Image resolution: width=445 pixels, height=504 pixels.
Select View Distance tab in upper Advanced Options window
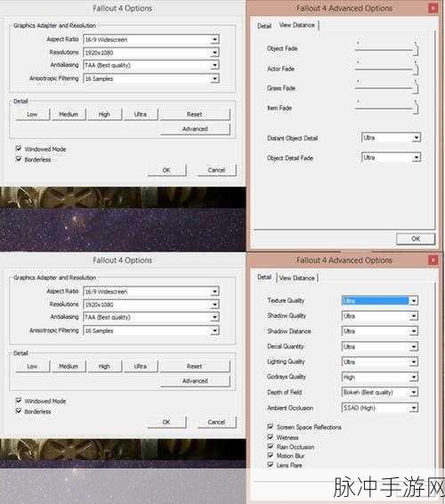(297, 25)
